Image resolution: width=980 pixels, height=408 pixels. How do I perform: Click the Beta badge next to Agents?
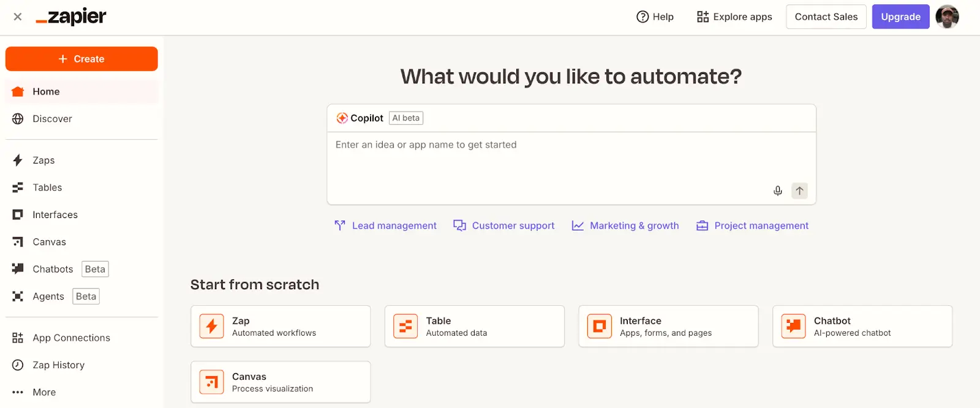click(x=86, y=297)
